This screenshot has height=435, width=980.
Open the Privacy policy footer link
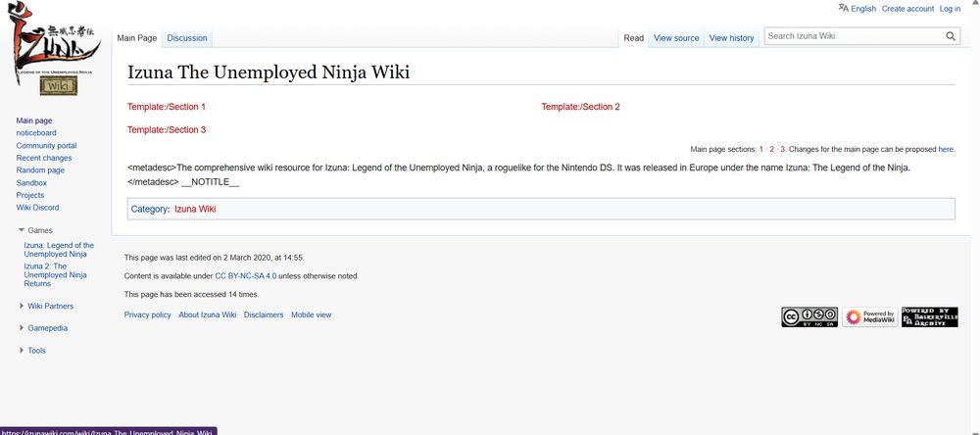click(148, 315)
